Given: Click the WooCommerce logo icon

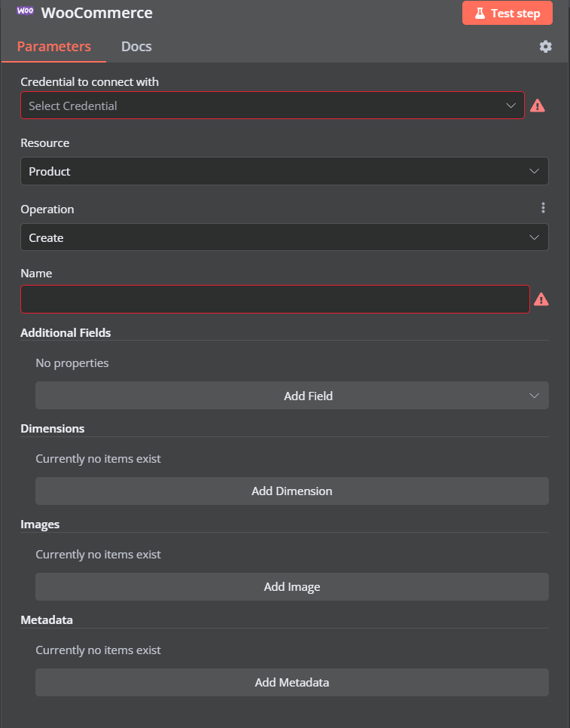Looking at the screenshot, I should (x=25, y=11).
